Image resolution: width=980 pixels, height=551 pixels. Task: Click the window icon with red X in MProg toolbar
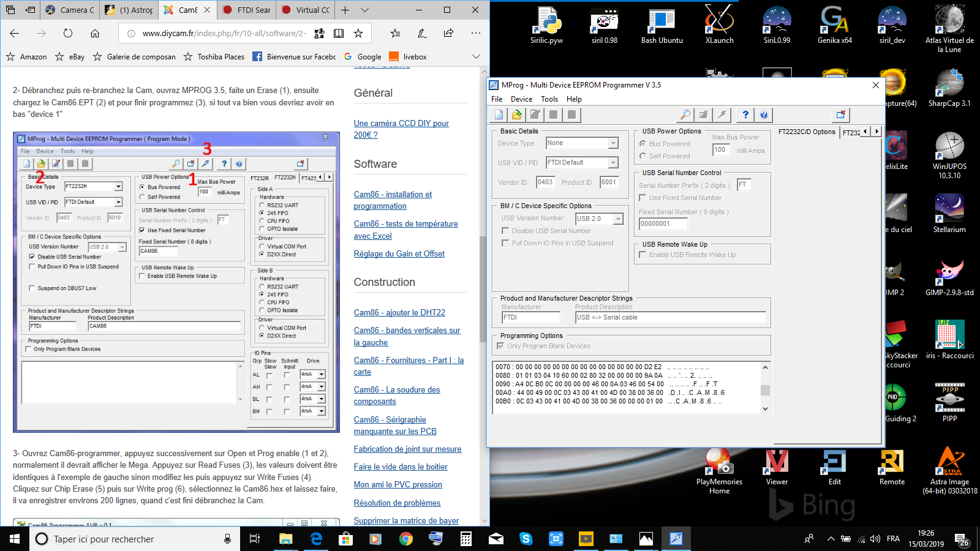[x=841, y=114]
